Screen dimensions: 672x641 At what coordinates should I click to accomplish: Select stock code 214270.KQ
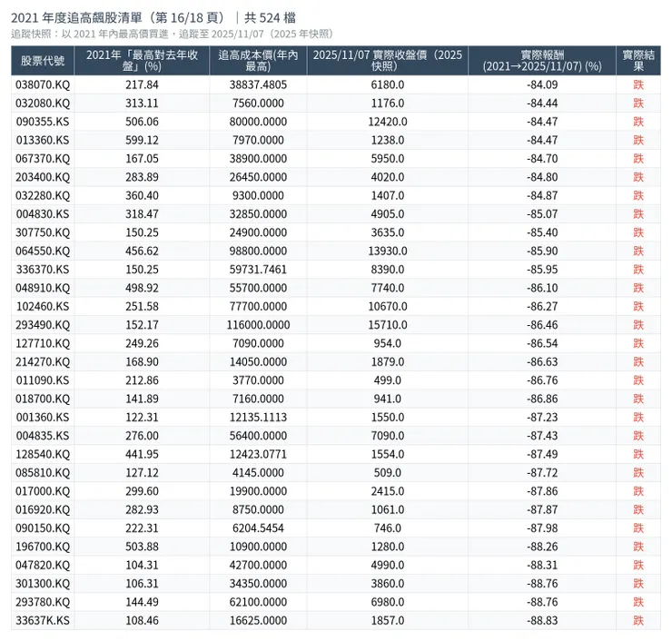click(x=43, y=361)
